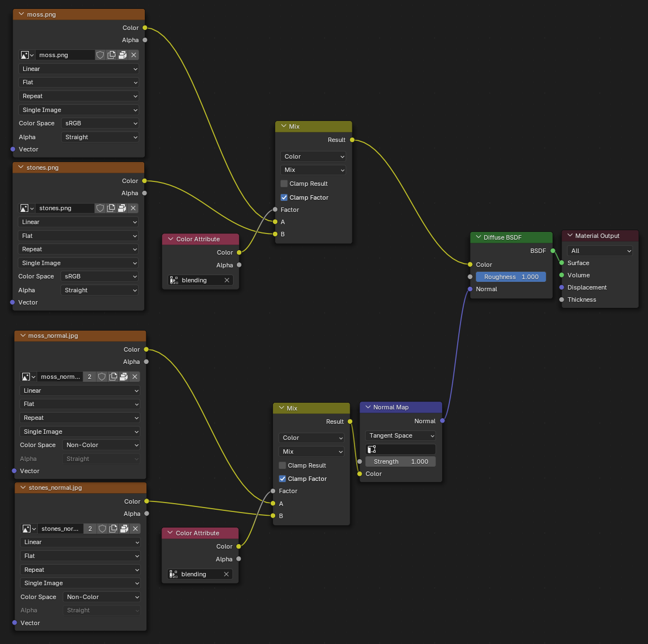Collapse the stones_normal.jpg node
The image size is (648, 644).
point(23,488)
